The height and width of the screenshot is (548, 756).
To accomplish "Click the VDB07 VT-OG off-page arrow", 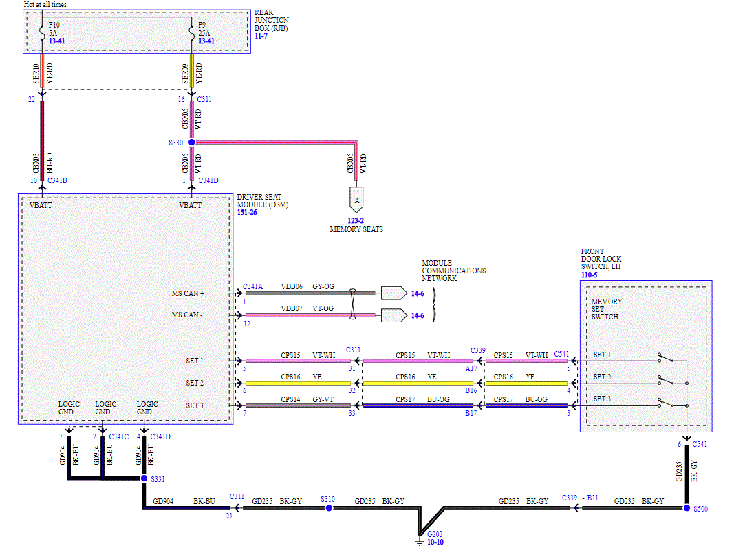I will [x=394, y=315].
